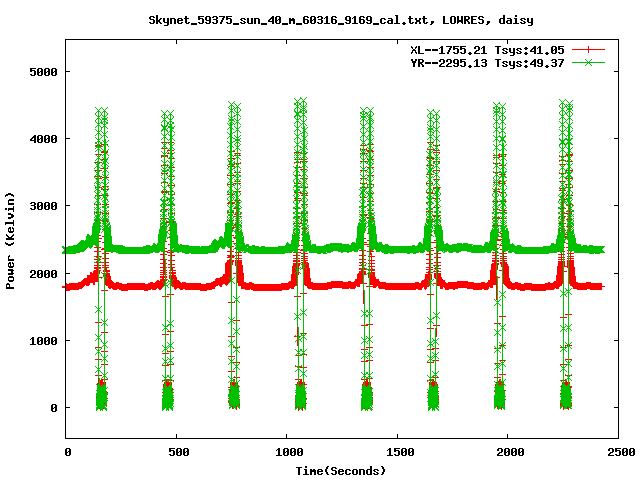The width and height of the screenshot is (640, 480).
Task: Click the last spike cluster near 2250 seconds
Action: pyautogui.click(x=565, y=250)
